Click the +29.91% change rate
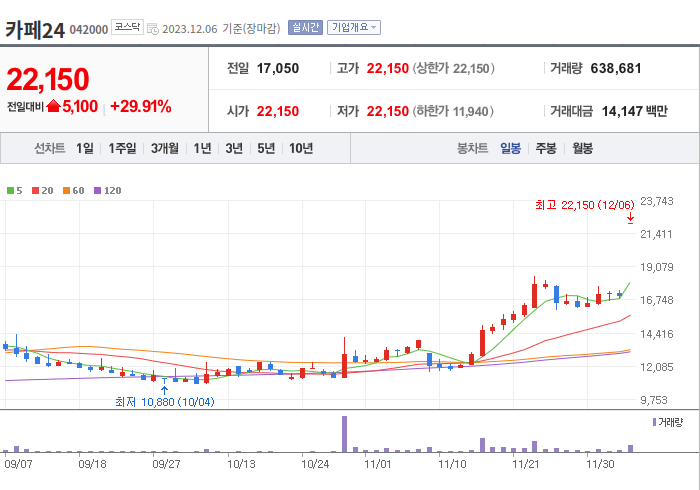The width and height of the screenshot is (700, 490). pos(141,107)
